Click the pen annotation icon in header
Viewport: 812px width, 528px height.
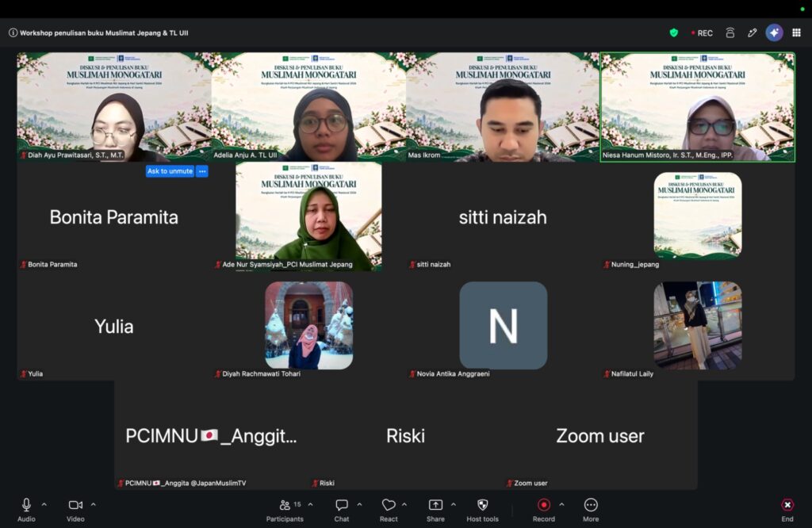pos(753,33)
